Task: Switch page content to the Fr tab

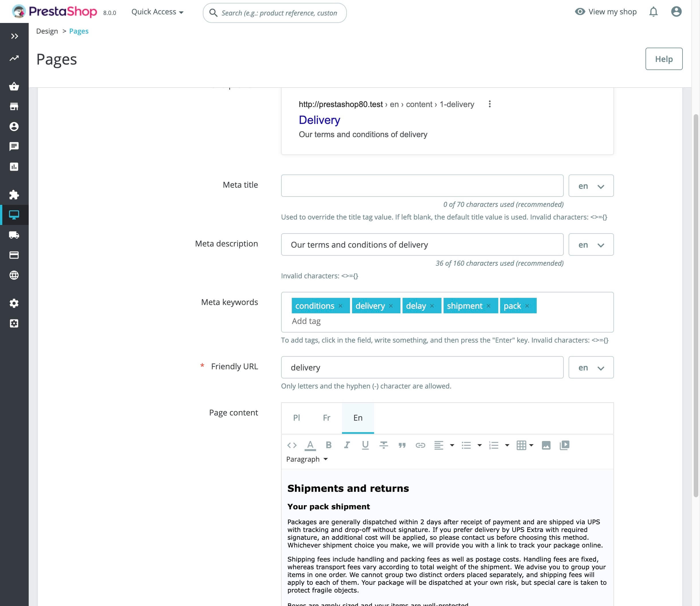Action: 326,418
